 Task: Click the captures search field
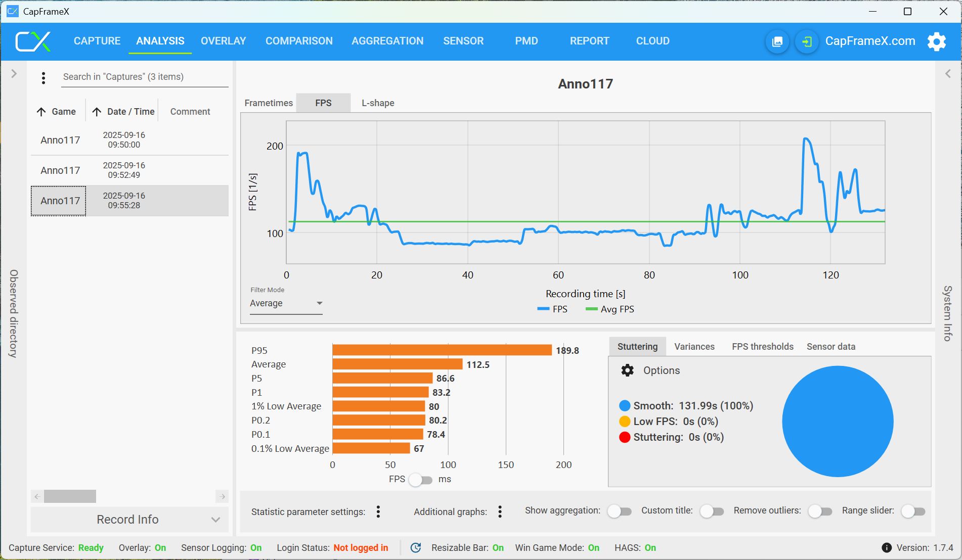(145, 77)
